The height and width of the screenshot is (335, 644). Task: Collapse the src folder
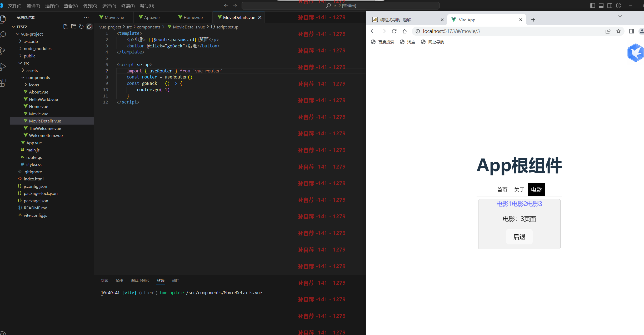point(20,63)
